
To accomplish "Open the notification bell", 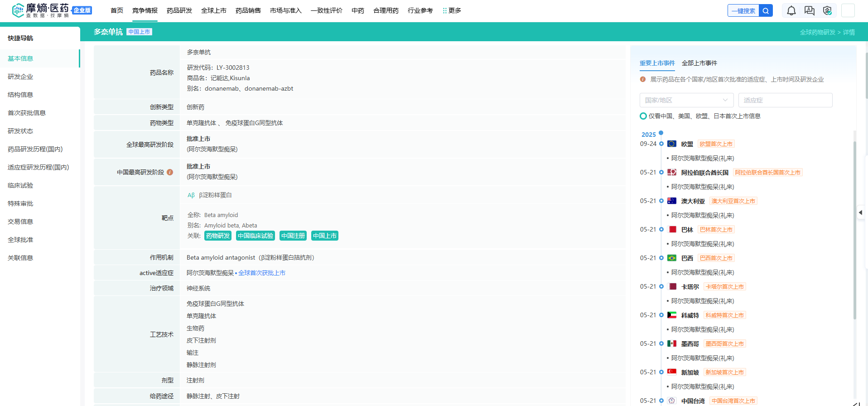I will point(791,11).
